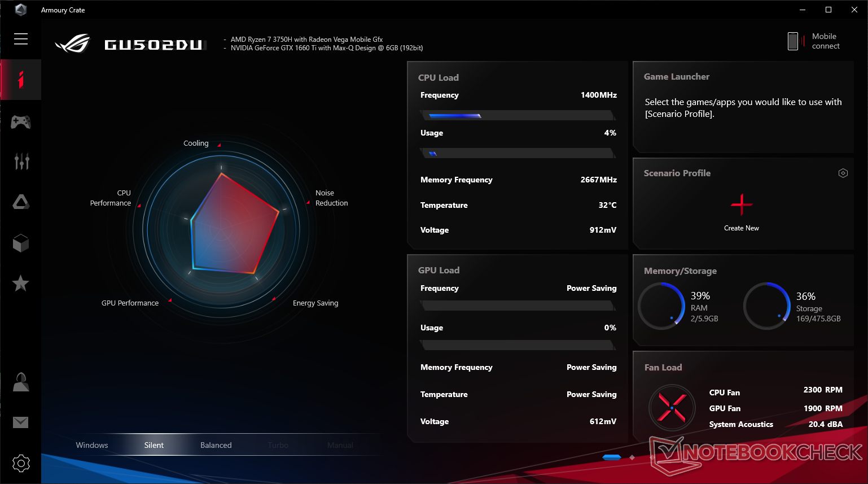Click the Scenario Profile panel title
The height and width of the screenshot is (484, 868).
(677, 173)
